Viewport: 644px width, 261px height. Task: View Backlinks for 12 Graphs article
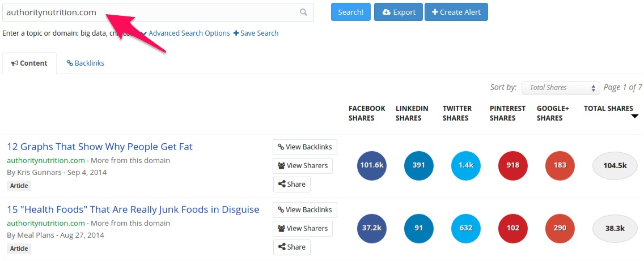tap(305, 147)
